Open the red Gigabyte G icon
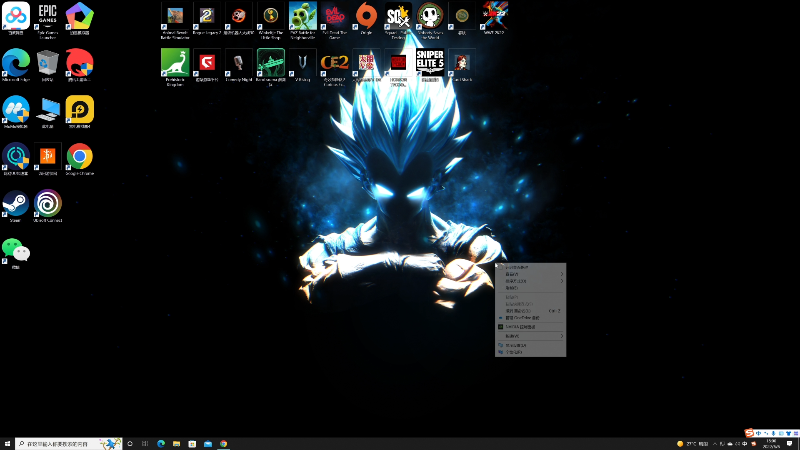 coord(207,65)
